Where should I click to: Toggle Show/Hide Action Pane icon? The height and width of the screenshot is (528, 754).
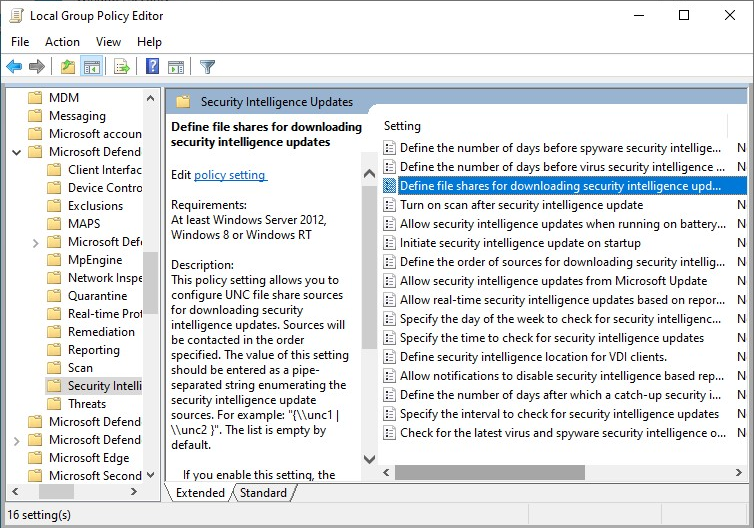tap(176, 67)
